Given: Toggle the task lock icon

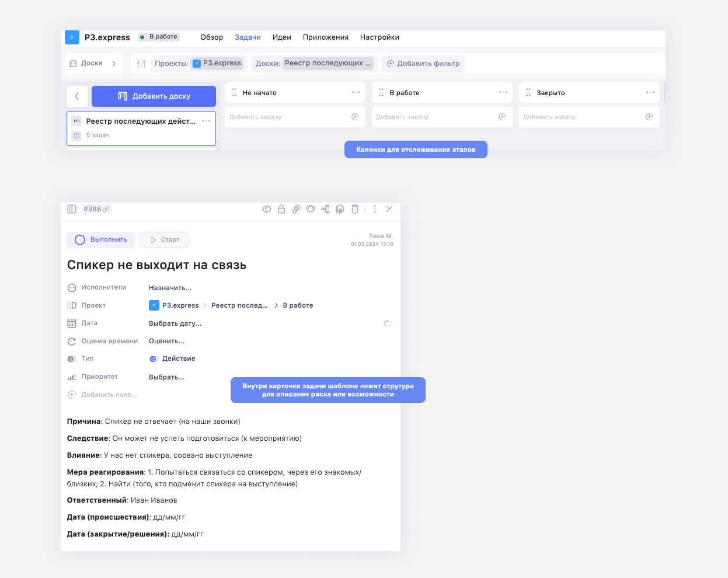Looking at the screenshot, I should pyautogui.click(x=281, y=209).
